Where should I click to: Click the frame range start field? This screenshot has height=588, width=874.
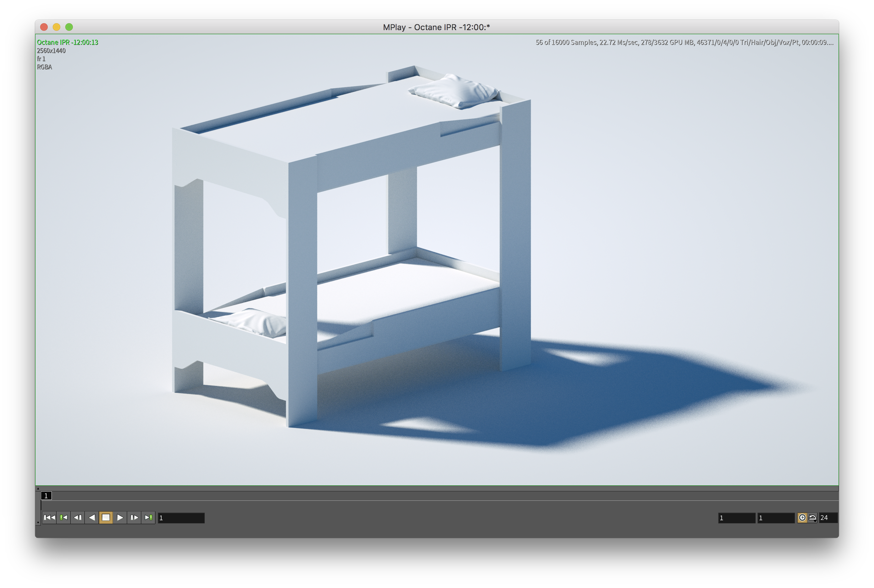point(736,518)
